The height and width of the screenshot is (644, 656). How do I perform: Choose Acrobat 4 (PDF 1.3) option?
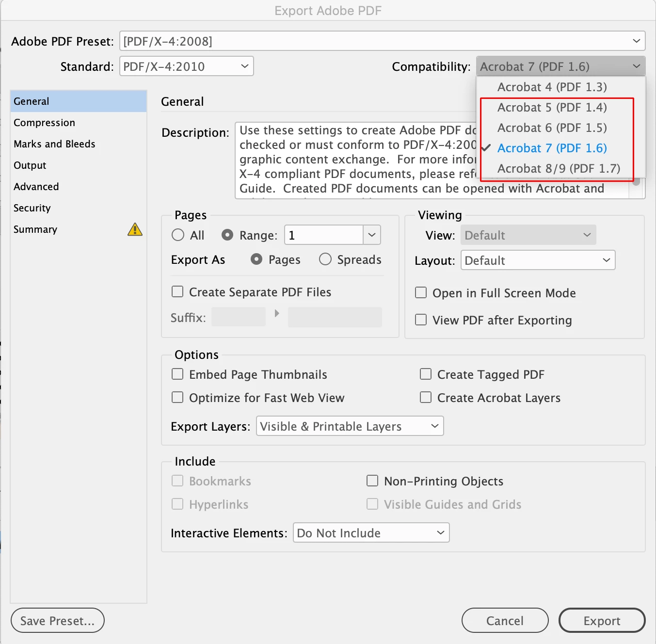click(x=561, y=87)
